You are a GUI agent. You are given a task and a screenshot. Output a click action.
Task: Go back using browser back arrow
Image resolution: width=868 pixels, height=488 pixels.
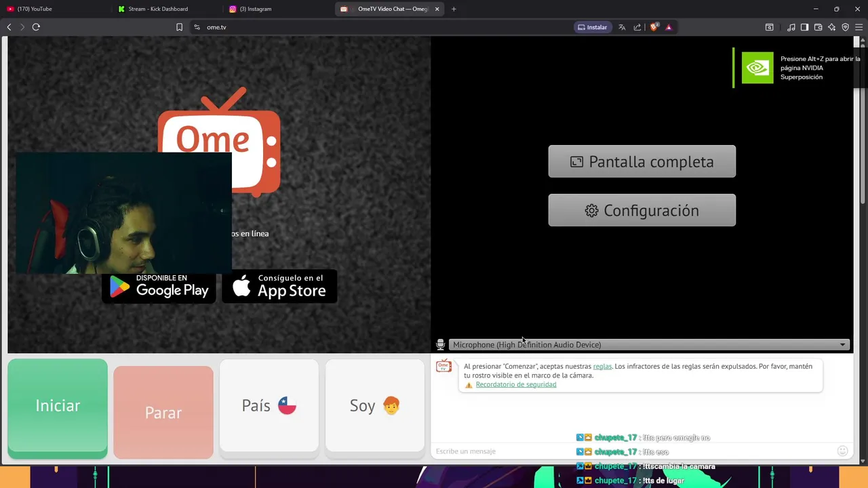tap(9, 27)
